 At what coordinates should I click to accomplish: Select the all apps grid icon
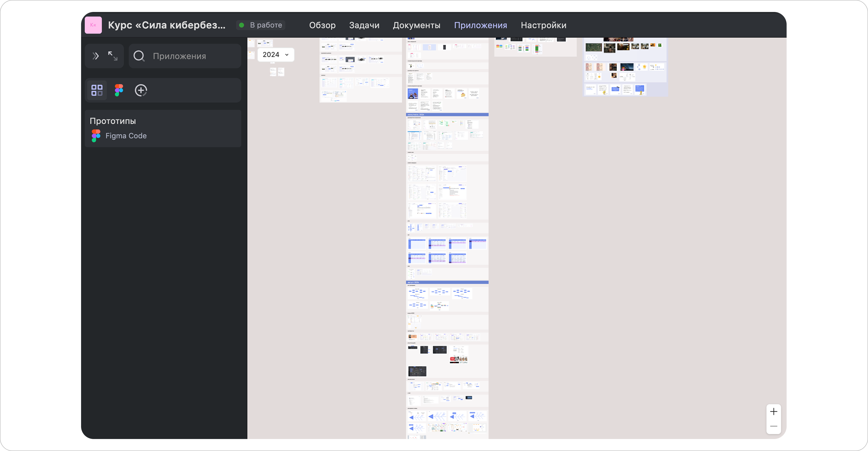tap(97, 90)
